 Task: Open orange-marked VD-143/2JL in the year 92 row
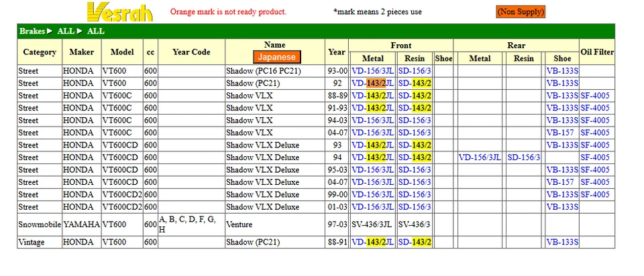(x=372, y=83)
